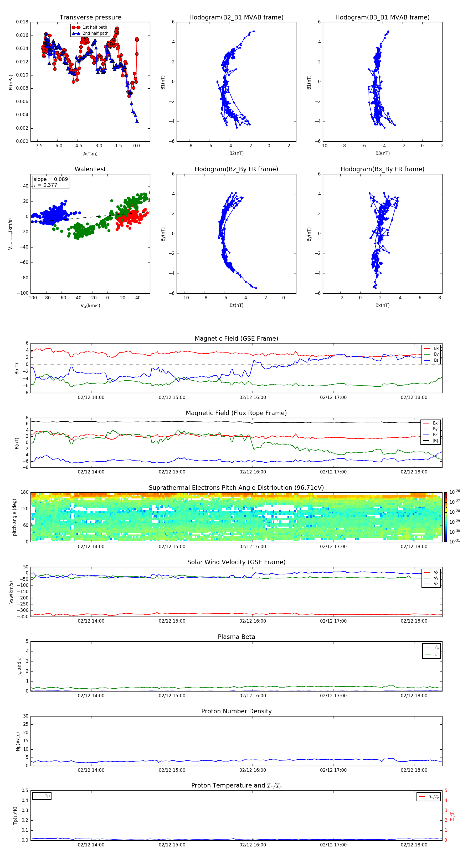Click "02/12 16:00" tick under the Proton Temperature plot

(x=253, y=845)
